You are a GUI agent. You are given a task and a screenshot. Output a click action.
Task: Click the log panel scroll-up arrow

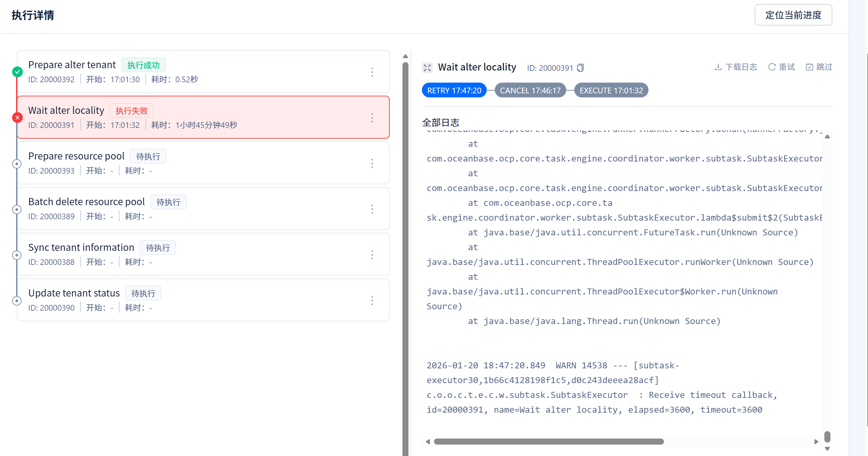pos(827,136)
